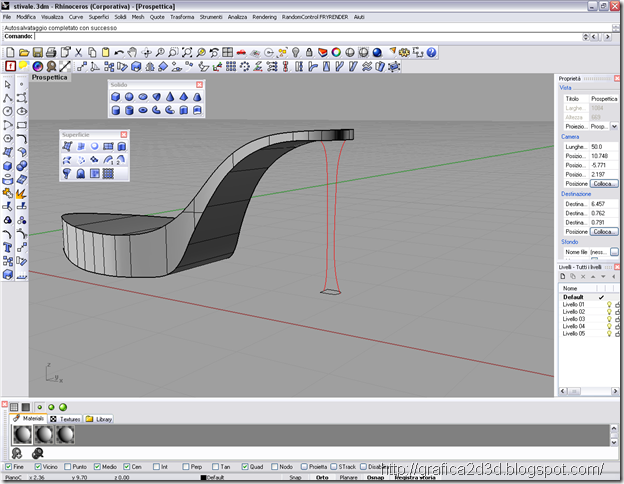Click the light bulb icon in main toolbar
Image resolution: width=624 pixels, height=484 pixels.
pyautogui.click(x=296, y=53)
